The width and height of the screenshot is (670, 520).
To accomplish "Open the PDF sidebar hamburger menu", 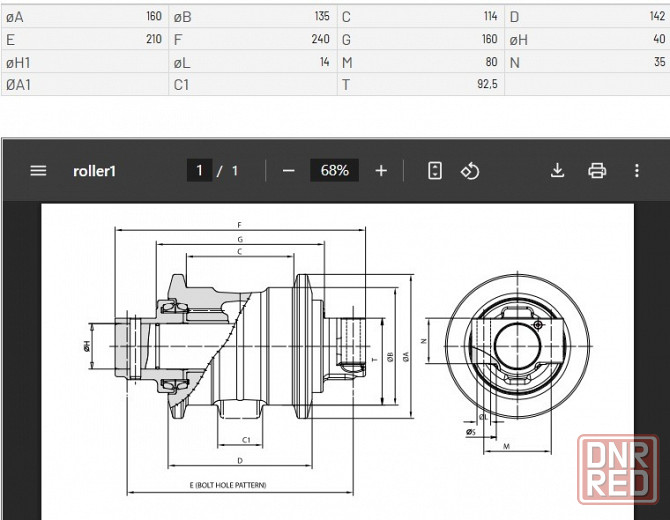I will coord(38,170).
